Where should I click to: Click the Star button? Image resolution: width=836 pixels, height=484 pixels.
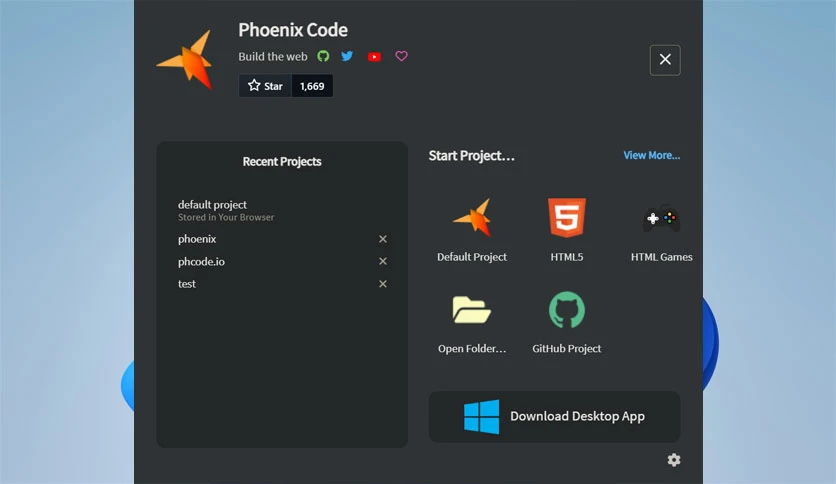(265, 86)
